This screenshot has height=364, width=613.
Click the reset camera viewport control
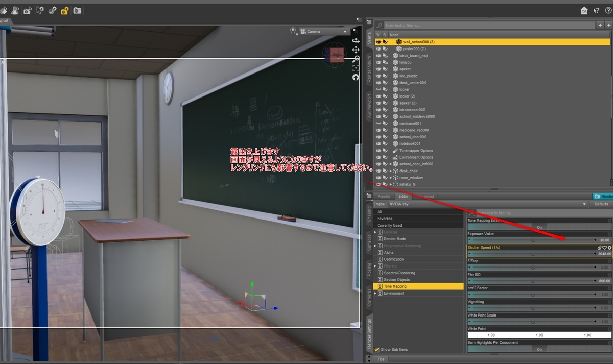(x=356, y=77)
